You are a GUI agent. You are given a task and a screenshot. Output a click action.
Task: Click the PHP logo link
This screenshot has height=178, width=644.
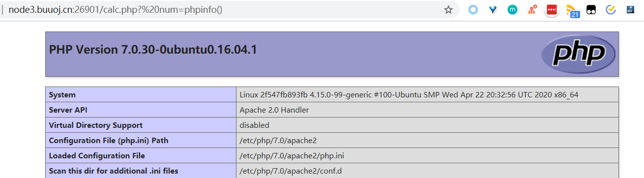pyautogui.click(x=578, y=54)
